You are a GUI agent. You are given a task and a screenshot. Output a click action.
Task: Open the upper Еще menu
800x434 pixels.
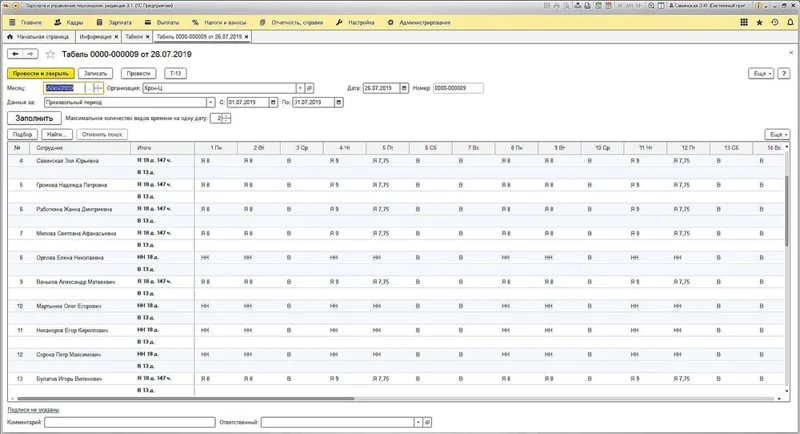761,73
